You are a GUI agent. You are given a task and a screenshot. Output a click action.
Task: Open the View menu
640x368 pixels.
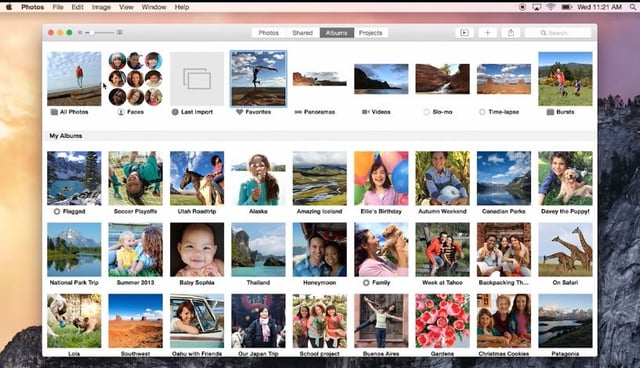pos(126,7)
